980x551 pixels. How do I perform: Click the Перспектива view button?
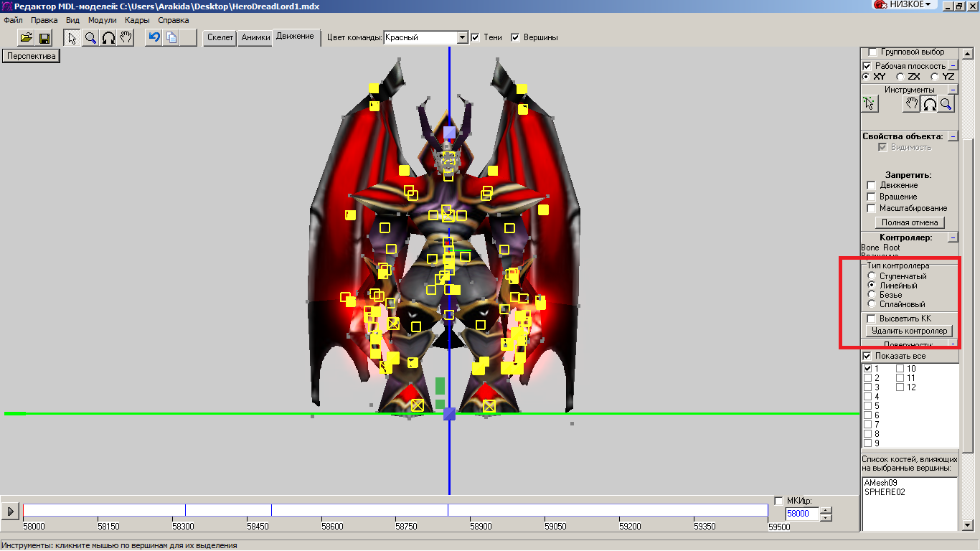click(31, 56)
